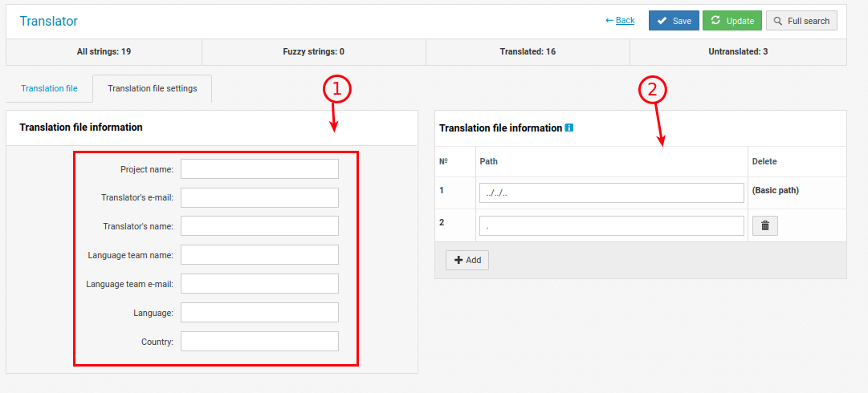Click the Country: label
868x393 pixels.
click(157, 342)
